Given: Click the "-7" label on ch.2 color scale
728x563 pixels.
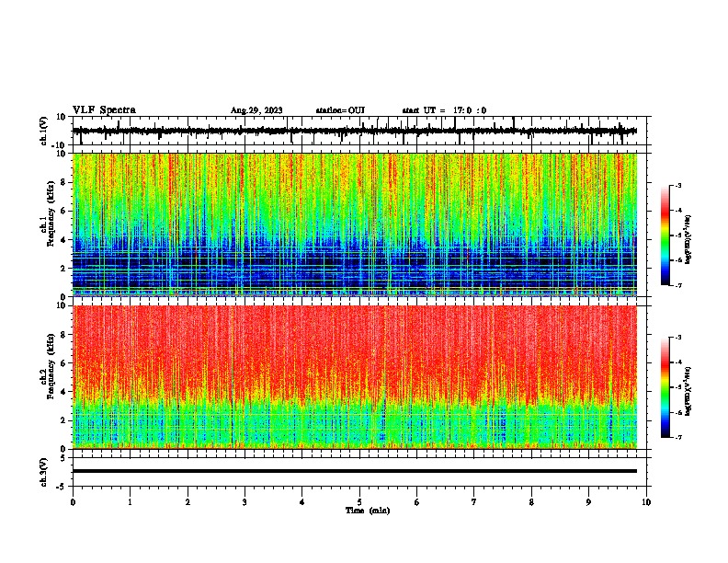Looking at the screenshot, I should [678, 437].
